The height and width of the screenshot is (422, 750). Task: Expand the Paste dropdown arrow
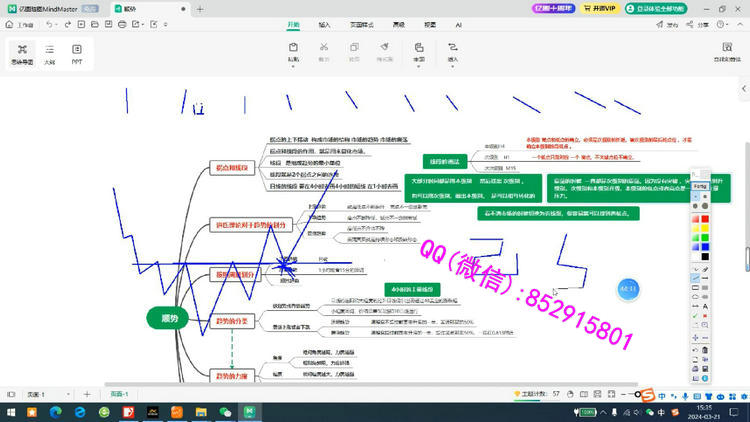tap(293, 67)
